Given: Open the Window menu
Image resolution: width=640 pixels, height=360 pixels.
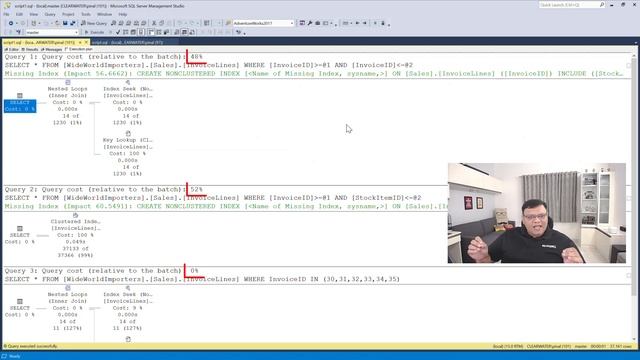Looking at the screenshot, I should click(x=104, y=14).
